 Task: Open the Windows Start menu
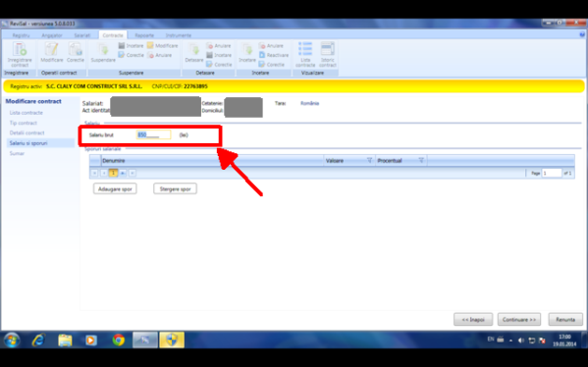tap(12, 340)
